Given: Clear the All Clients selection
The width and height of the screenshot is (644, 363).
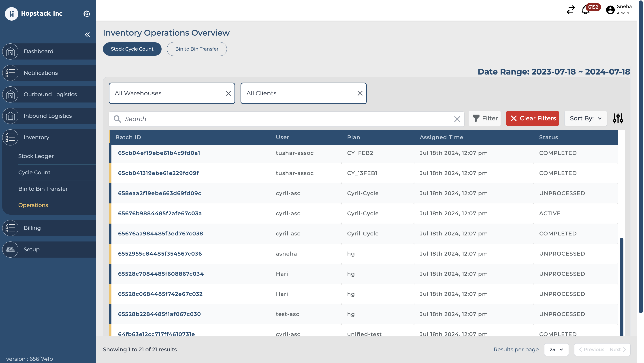Looking at the screenshot, I should click(360, 93).
